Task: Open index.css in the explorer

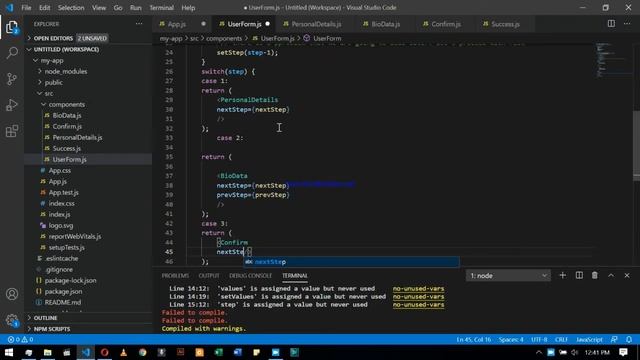Action: tap(62, 203)
